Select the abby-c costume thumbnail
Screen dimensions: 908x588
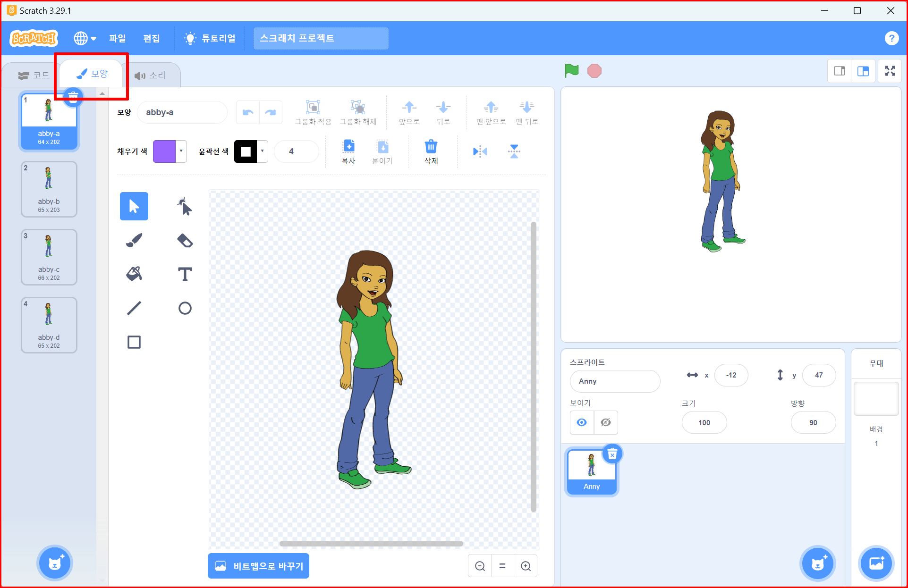49,257
